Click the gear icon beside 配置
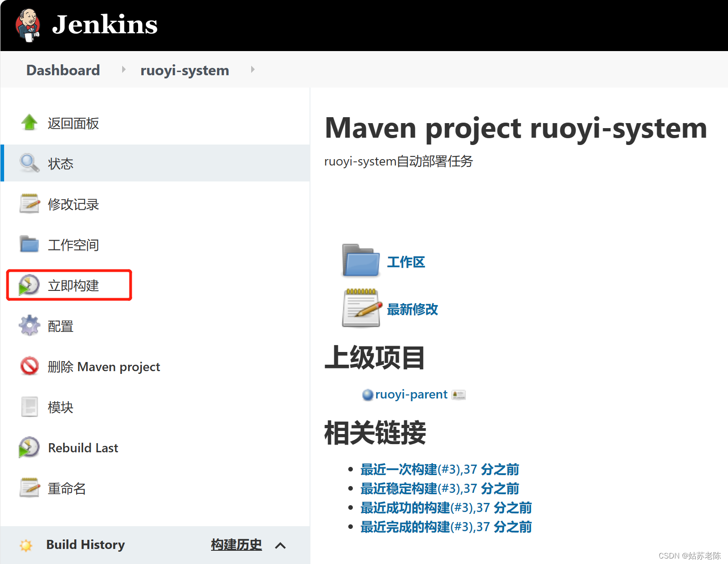This screenshot has width=728, height=564. pos(30,325)
